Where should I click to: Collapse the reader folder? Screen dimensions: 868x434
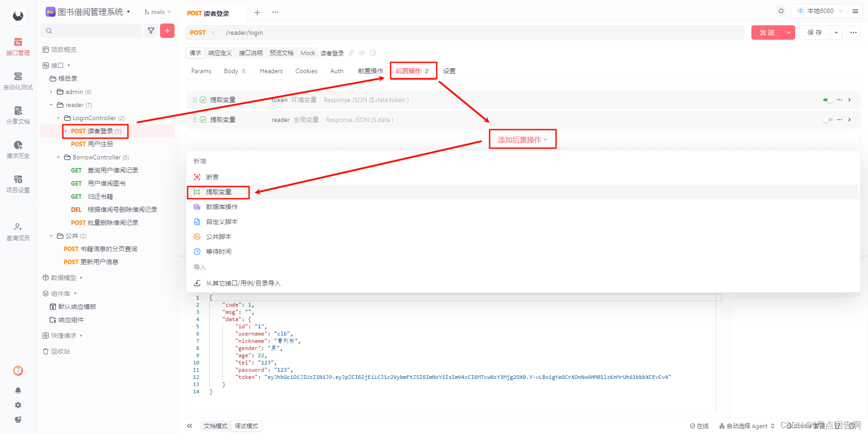[51, 105]
